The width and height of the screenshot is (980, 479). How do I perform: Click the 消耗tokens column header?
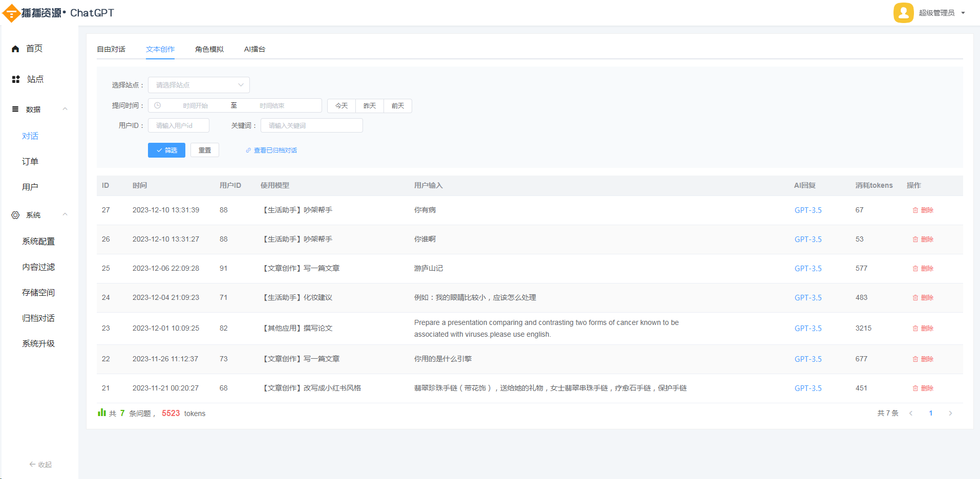(874, 186)
